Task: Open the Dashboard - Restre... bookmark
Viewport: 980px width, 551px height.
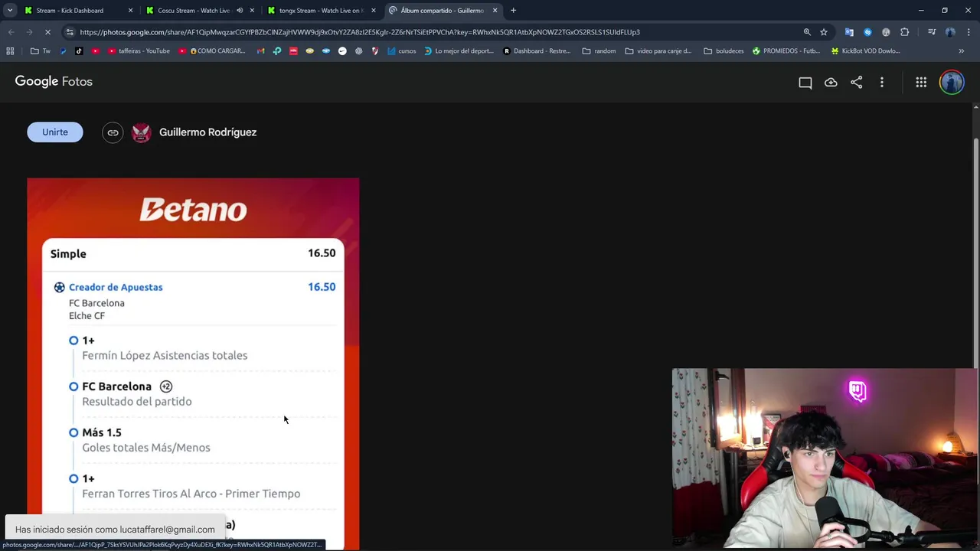Action: [x=537, y=51]
